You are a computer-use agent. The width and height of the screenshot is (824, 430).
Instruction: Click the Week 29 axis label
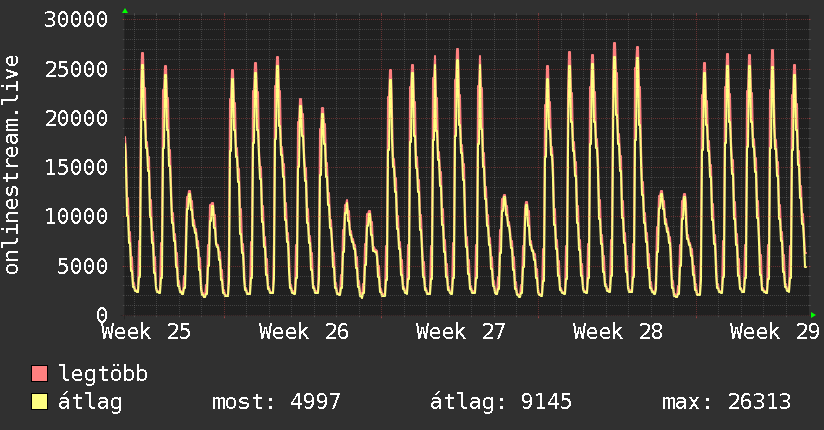point(775,332)
